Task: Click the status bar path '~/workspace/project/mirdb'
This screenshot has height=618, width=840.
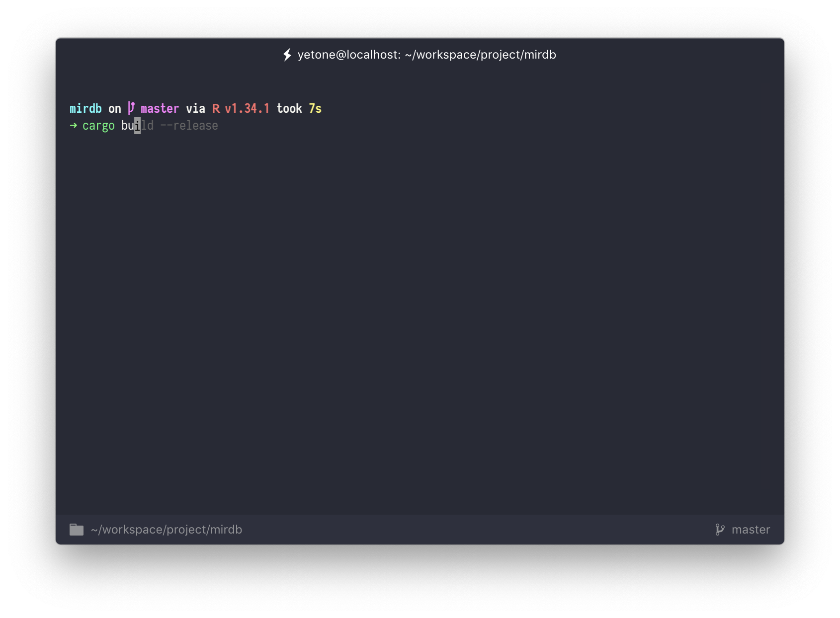Action: [x=167, y=530]
